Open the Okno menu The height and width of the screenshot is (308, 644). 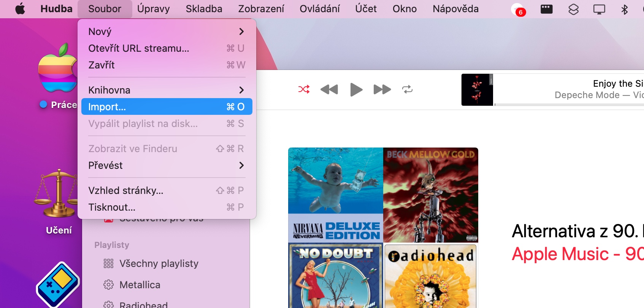pyautogui.click(x=404, y=9)
